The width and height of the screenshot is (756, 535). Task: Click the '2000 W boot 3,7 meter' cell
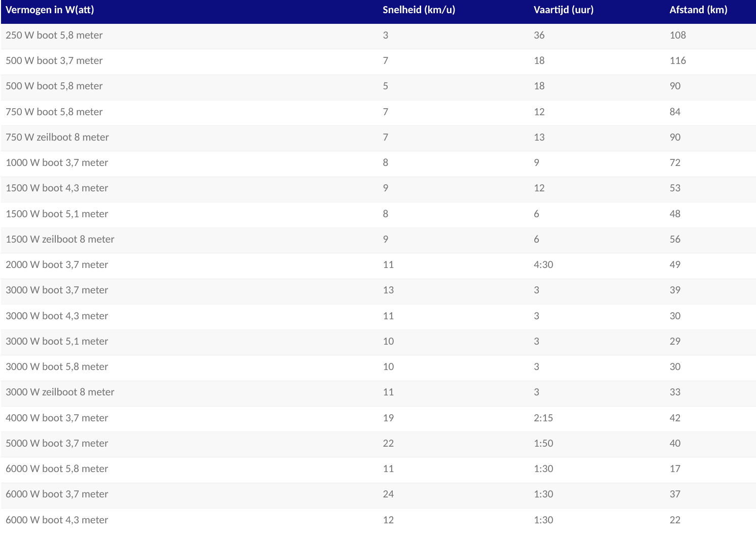click(57, 265)
